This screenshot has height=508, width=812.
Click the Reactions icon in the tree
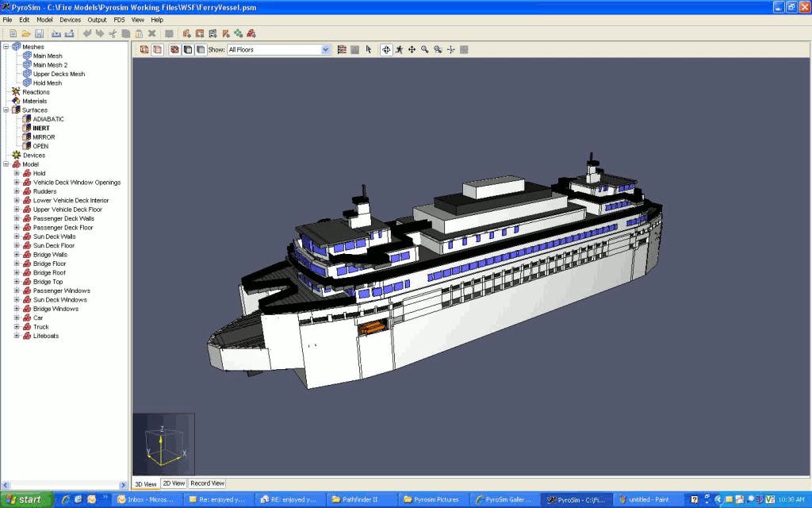(x=16, y=92)
